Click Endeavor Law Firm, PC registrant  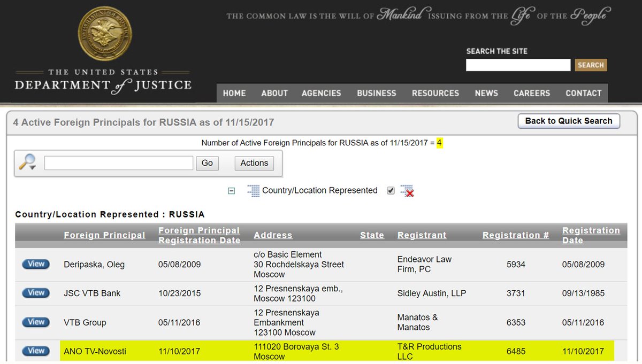point(424,264)
